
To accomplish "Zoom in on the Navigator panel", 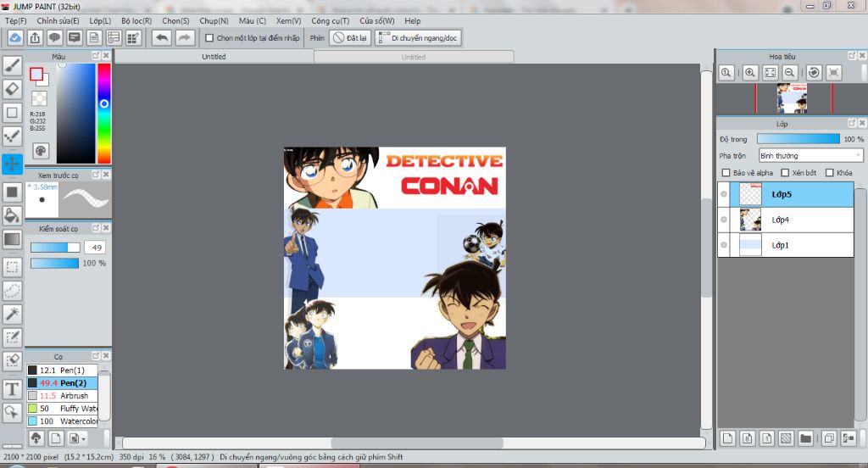I will [x=750, y=73].
